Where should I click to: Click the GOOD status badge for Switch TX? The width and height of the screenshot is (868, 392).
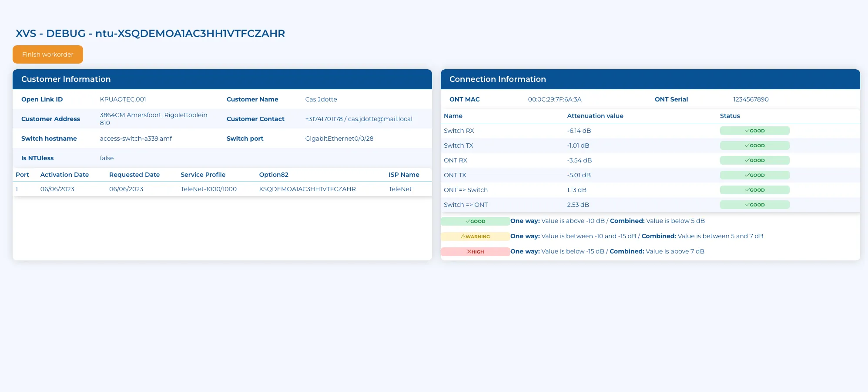pos(754,145)
